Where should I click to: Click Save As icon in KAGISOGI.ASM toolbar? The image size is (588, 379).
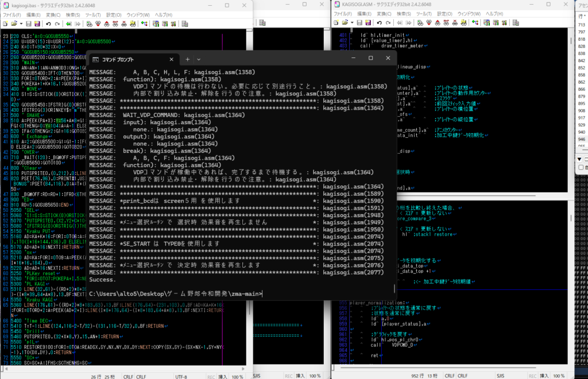click(x=367, y=24)
